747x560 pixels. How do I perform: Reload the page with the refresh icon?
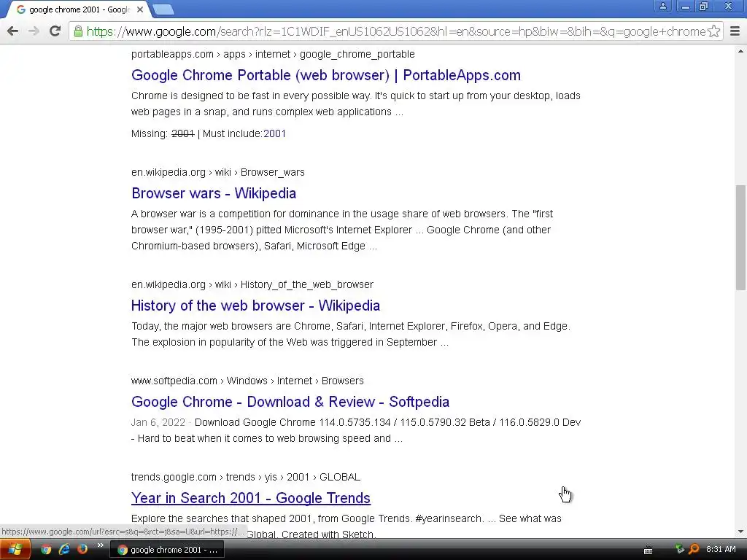tap(55, 31)
